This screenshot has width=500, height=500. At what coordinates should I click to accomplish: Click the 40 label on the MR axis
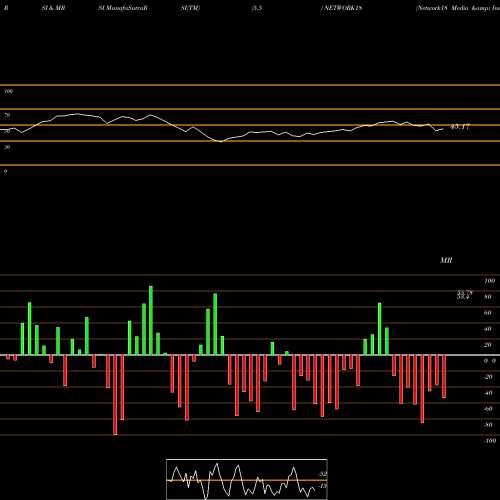pyautogui.click(x=488, y=329)
